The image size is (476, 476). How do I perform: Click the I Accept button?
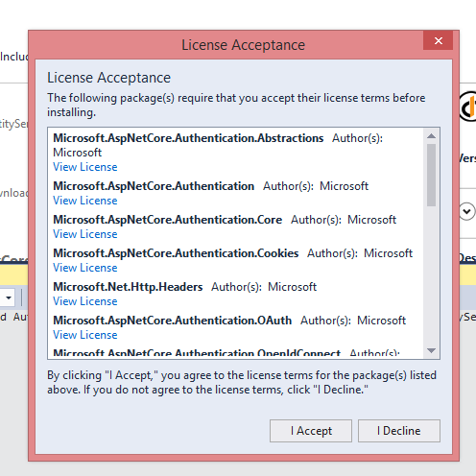311,431
